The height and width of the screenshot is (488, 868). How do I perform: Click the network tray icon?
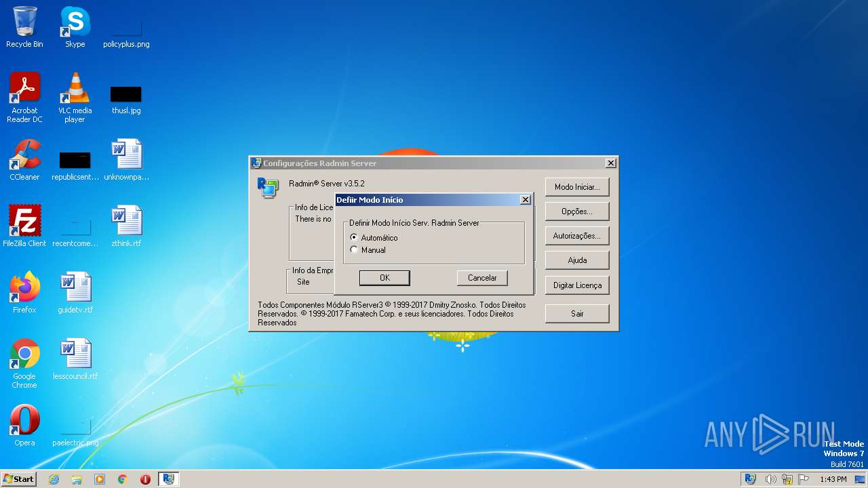(x=787, y=479)
